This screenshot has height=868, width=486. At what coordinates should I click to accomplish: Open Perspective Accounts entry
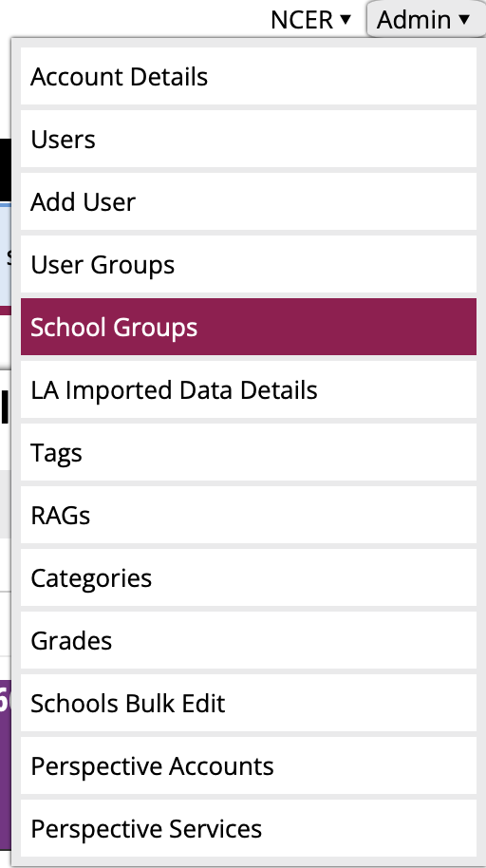248,765
